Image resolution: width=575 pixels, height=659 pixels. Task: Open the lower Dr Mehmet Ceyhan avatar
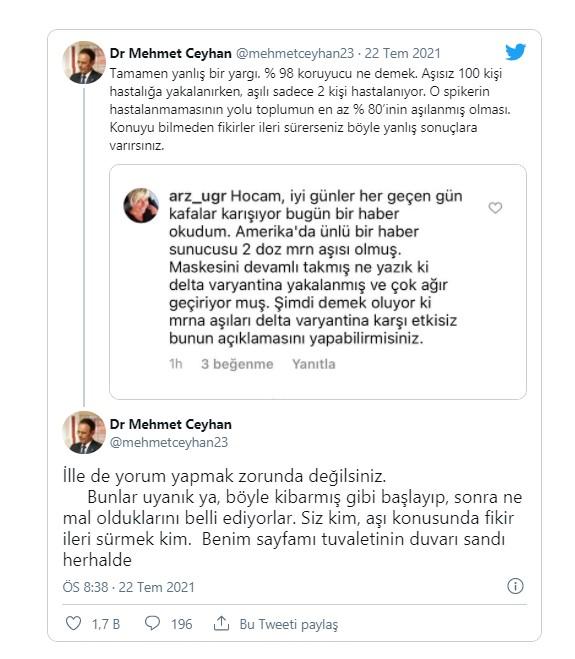pos(84,432)
